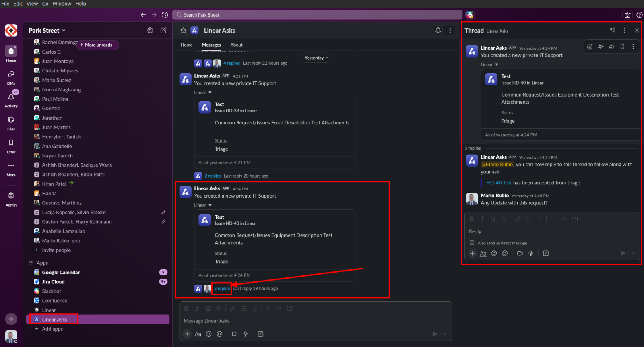Open notification bell for Linear Asks
This screenshot has width=644, height=347.
[438, 30]
